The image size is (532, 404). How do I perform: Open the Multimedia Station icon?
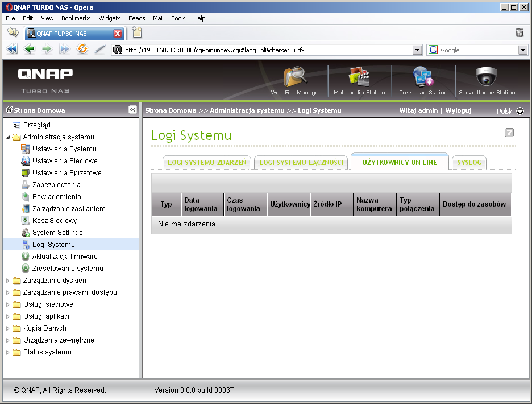pos(359,77)
